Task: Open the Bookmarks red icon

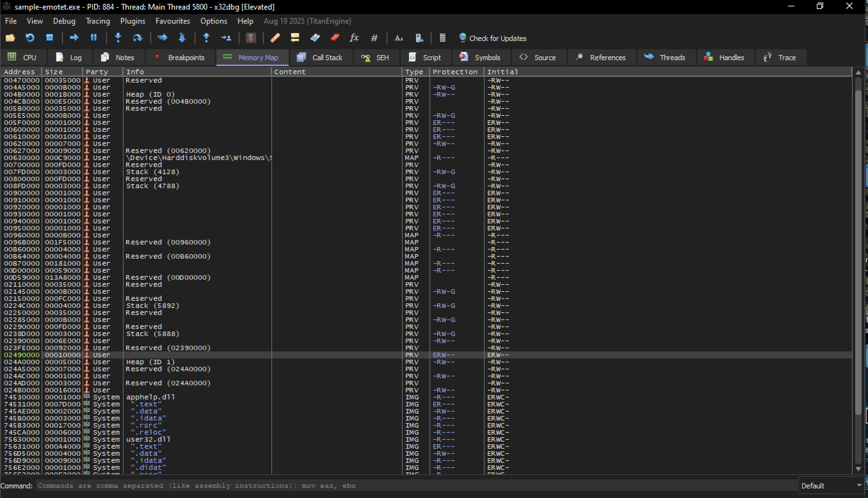Action: [334, 38]
